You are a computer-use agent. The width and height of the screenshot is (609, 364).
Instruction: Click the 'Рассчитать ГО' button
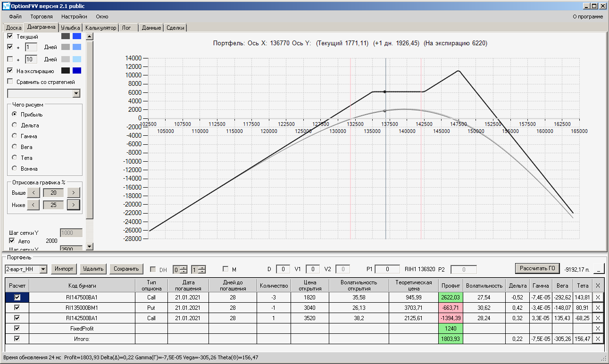[x=537, y=268]
